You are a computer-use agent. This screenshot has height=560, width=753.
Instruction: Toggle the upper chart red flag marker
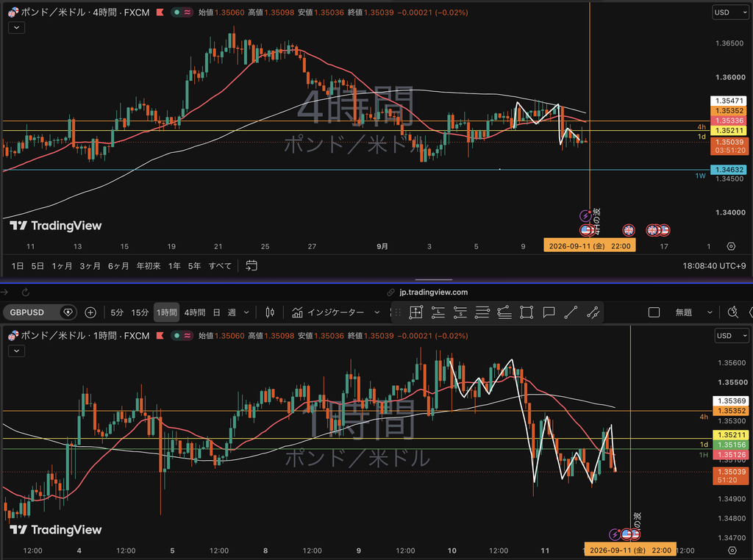point(160,12)
